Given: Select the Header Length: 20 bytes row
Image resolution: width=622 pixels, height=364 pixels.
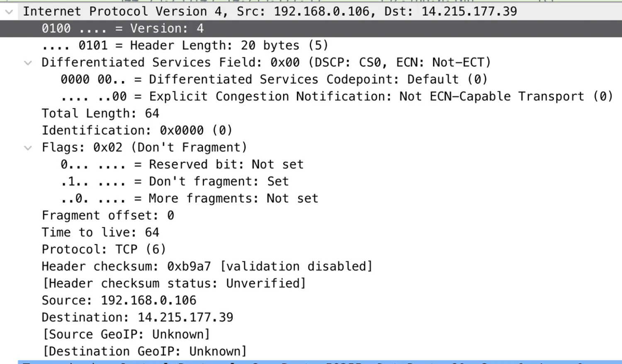Looking at the screenshot, I should coord(311,46).
